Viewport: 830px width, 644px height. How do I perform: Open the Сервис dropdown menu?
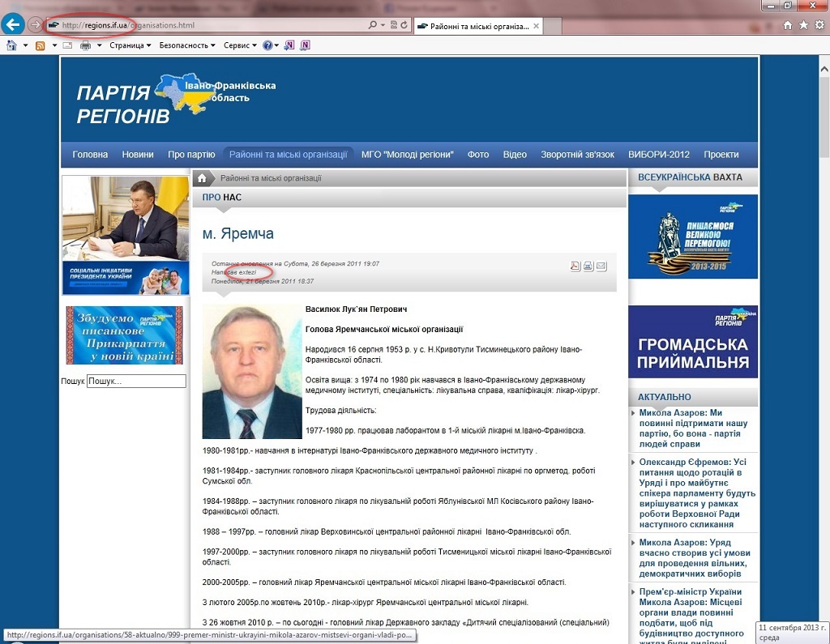pos(240,45)
